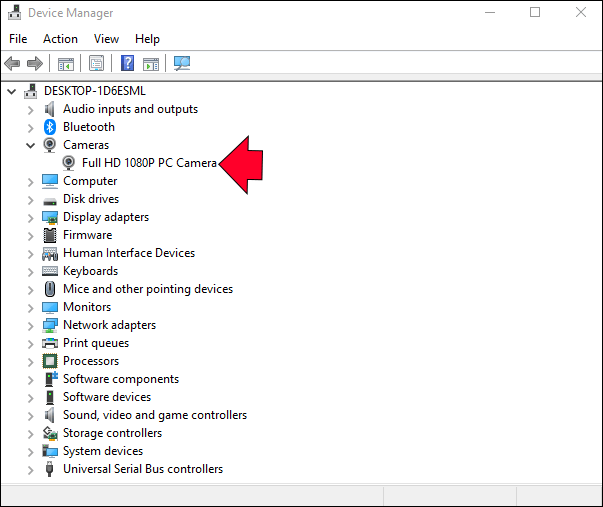Screen dimensions: 603x507
Task: Click the blue Help question mark icon
Action: click(x=127, y=63)
